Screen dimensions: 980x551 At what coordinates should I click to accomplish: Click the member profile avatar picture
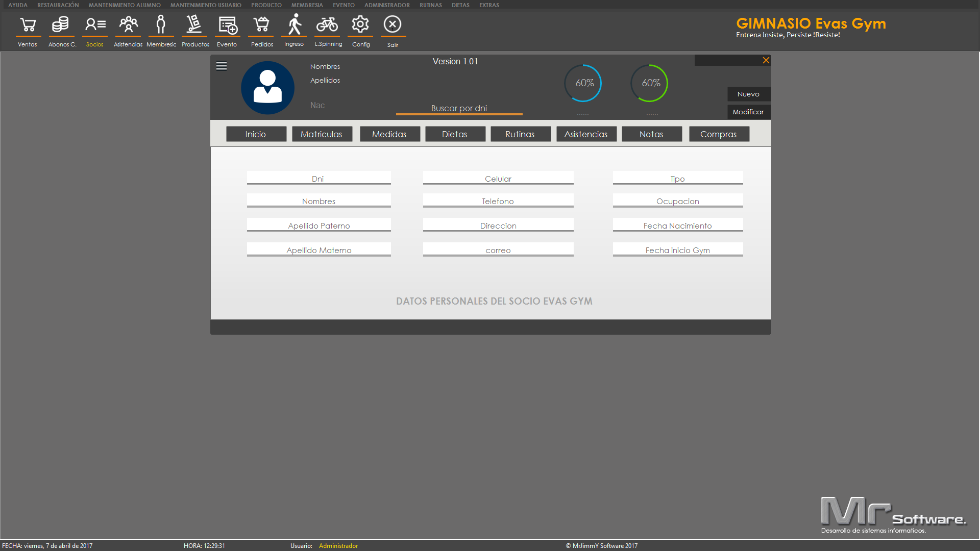[267, 88]
